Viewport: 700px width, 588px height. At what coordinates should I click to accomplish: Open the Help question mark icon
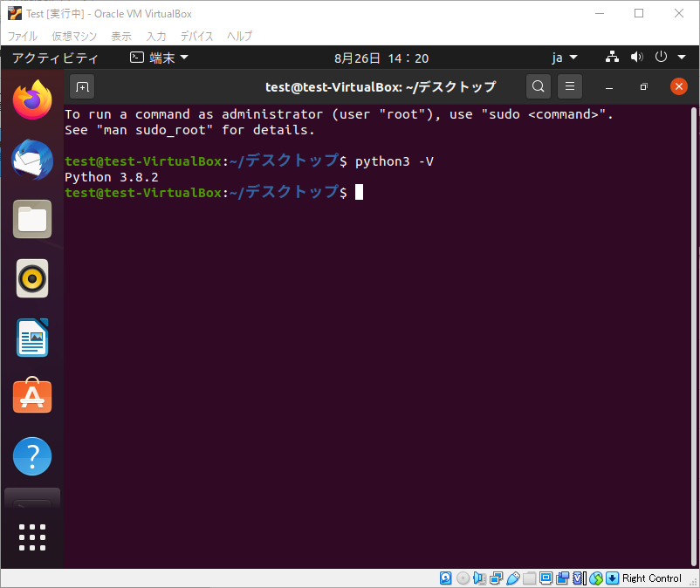click(32, 456)
